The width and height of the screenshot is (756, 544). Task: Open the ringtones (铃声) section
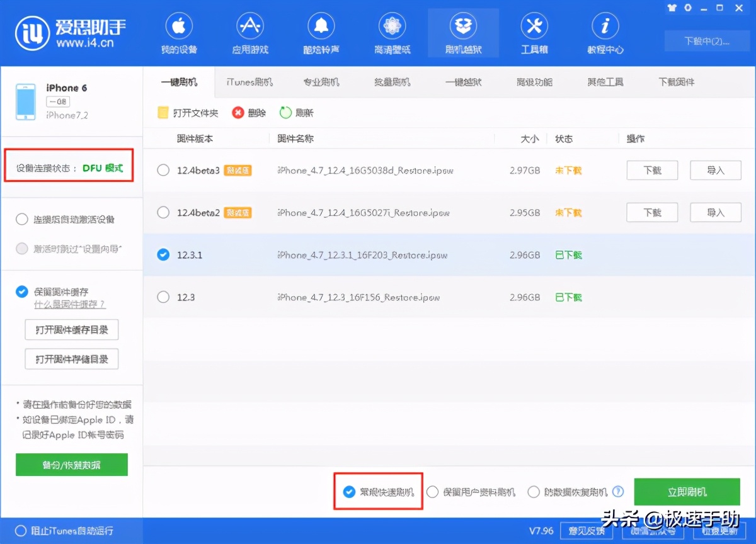pyautogui.click(x=321, y=33)
